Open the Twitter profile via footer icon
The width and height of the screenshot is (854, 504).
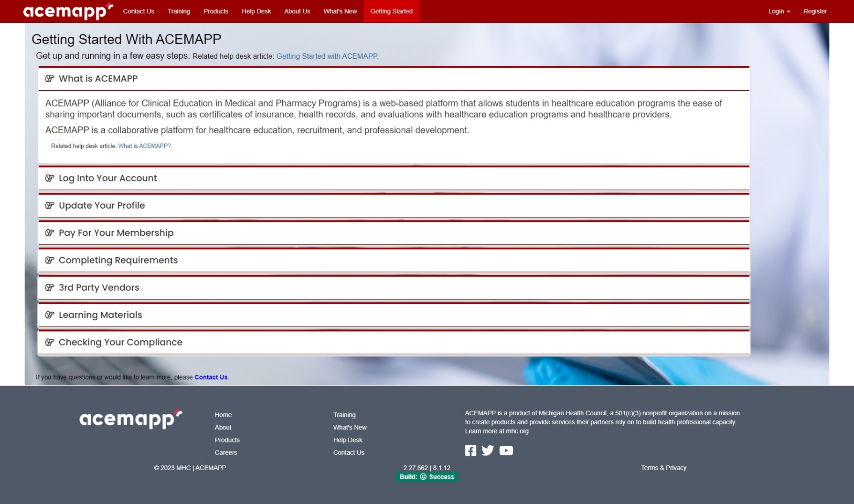pyautogui.click(x=488, y=451)
